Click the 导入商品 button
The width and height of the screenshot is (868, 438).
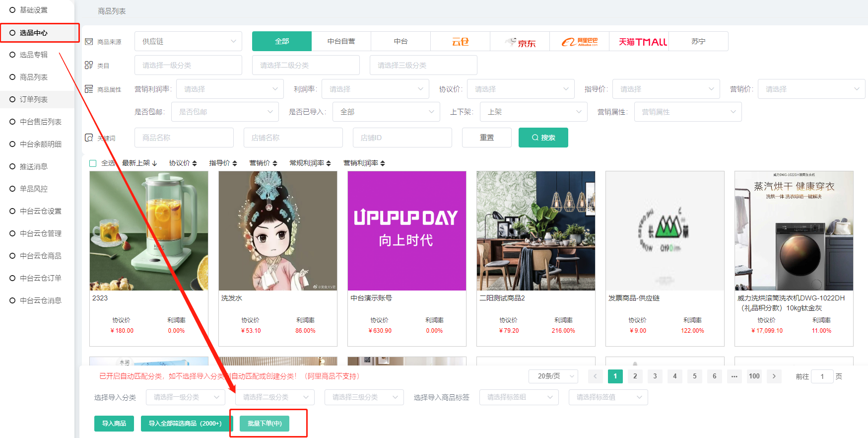tap(114, 424)
